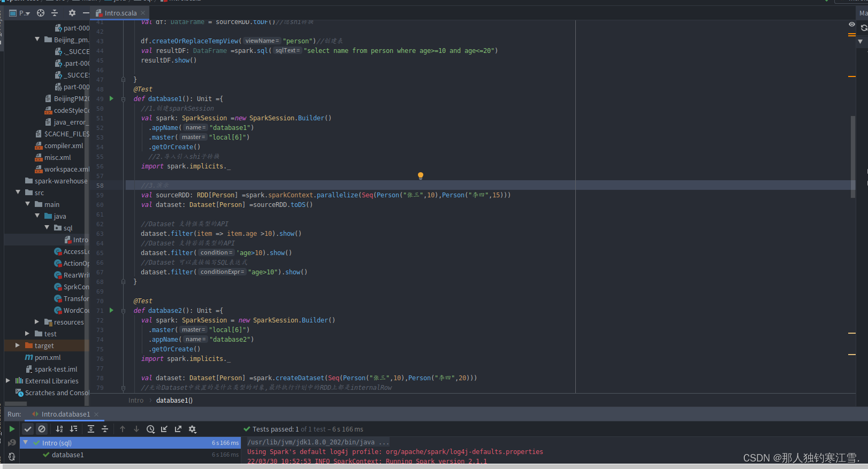Expand the test folder

[x=27, y=333]
